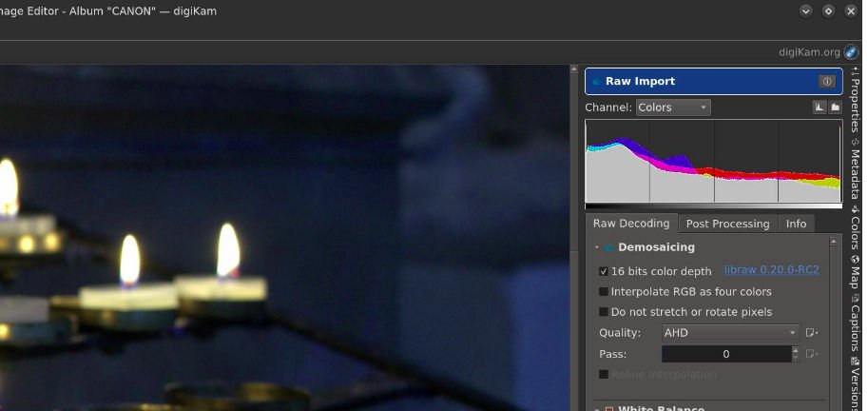
Task: Increase the Pass value by one
Action: pyautogui.click(x=796, y=350)
